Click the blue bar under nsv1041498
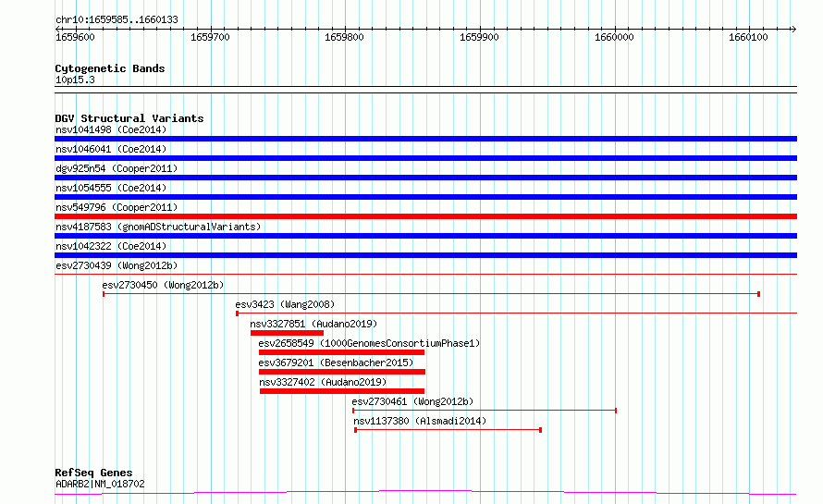 (425, 139)
